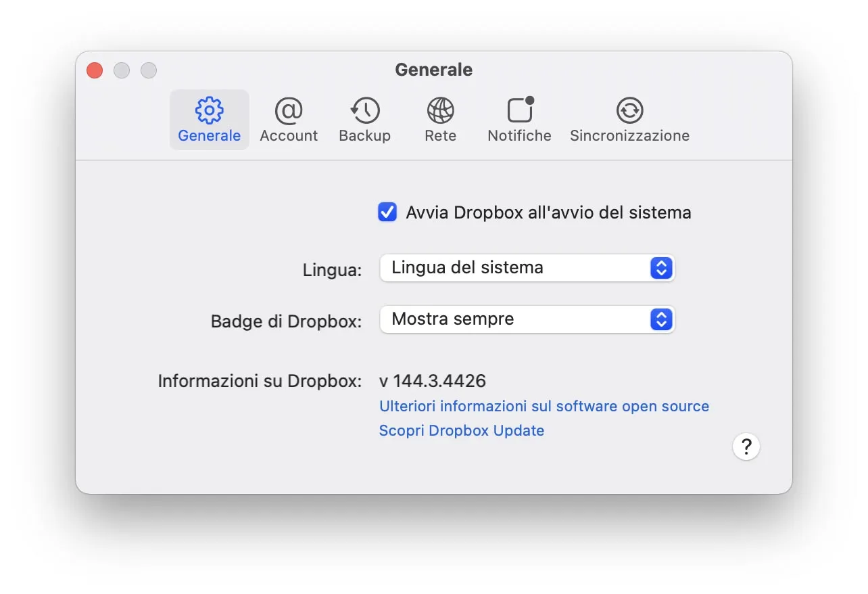The width and height of the screenshot is (868, 594).
Task: Open the Badge di Dropbox dropdown
Action: point(527,319)
